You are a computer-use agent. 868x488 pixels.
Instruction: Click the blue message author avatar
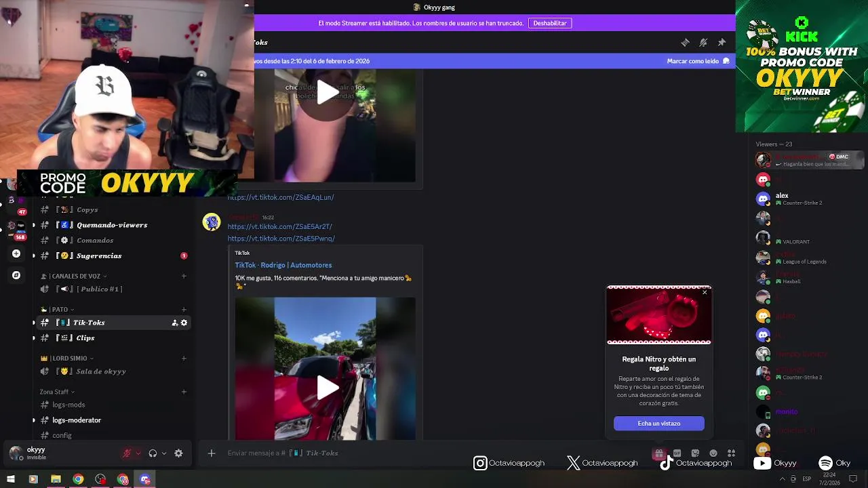click(212, 222)
